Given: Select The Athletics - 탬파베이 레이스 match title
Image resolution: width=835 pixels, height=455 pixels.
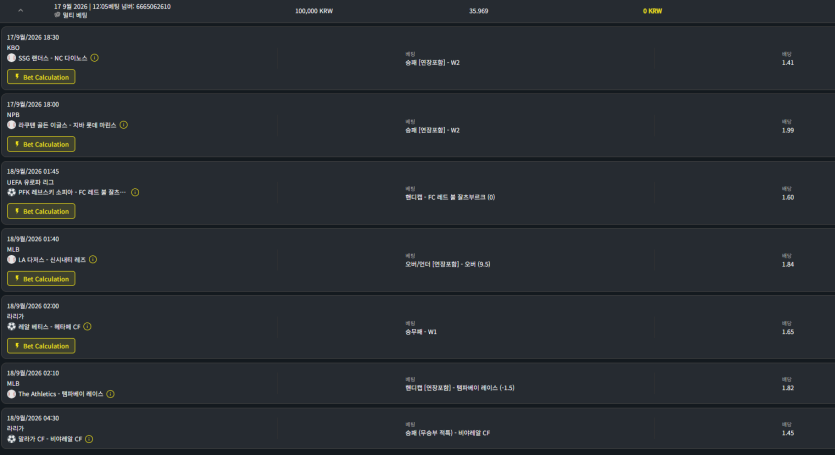Looking at the screenshot, I should tap(61, 394).
